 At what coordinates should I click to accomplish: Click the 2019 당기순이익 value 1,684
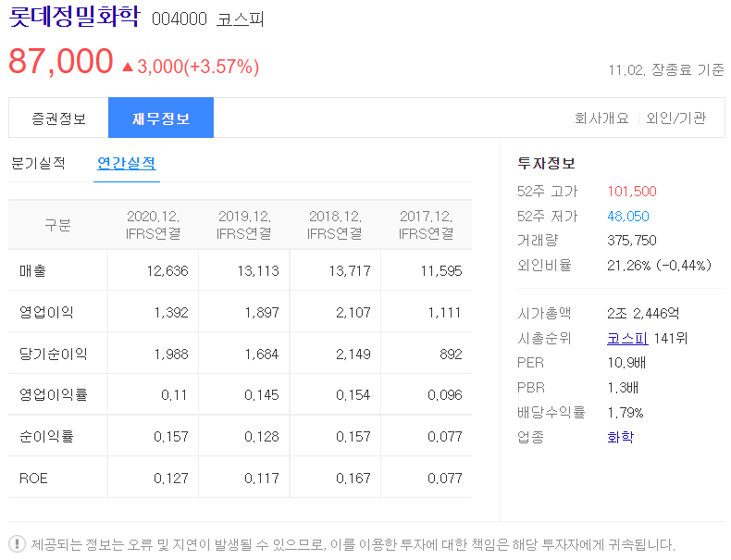[262, 354]
